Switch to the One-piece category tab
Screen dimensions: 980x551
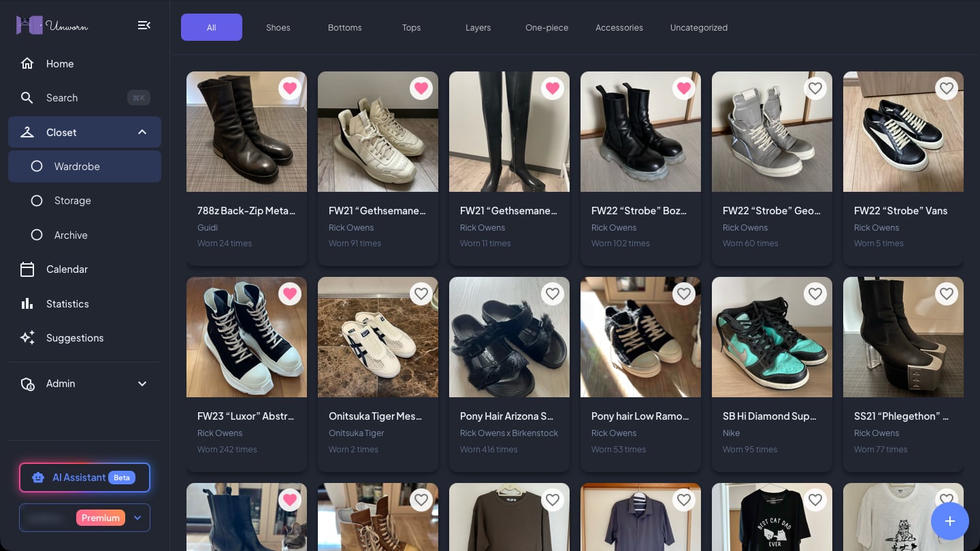click(546, 27)
